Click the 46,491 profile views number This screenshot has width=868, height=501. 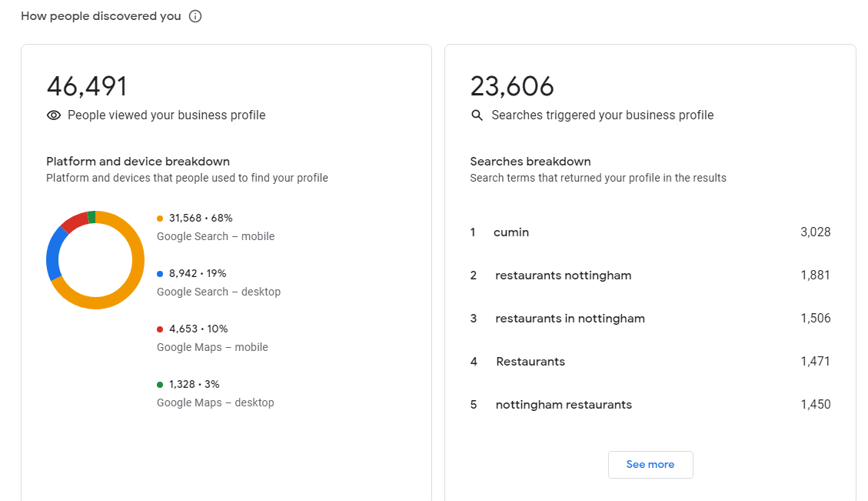tap(87, 86)
